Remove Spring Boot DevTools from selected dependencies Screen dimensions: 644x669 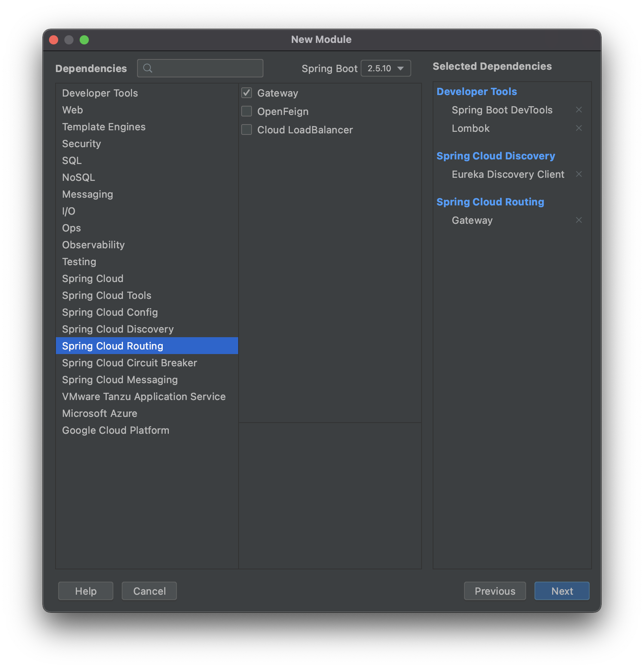[579, 110]
